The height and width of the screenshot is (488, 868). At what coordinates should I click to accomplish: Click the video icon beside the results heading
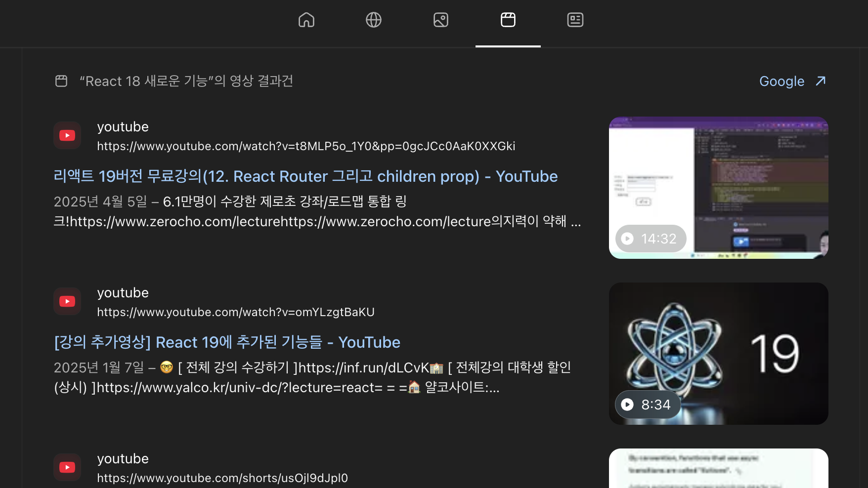pos(61,81)
